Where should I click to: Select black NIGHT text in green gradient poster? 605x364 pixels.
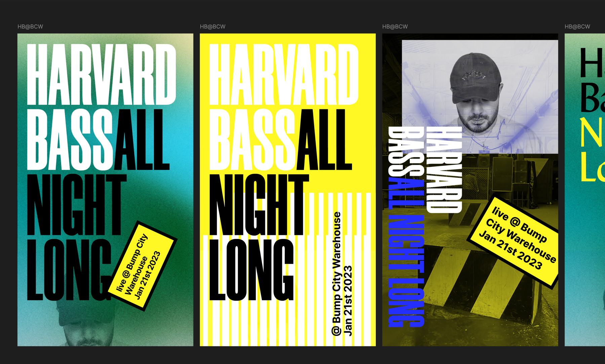coord(77,205)
